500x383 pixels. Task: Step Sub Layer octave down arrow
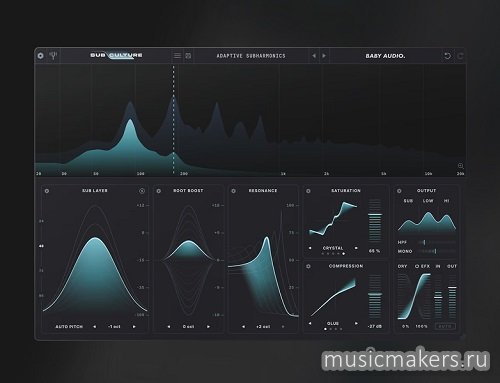click(x=95, y=327)
